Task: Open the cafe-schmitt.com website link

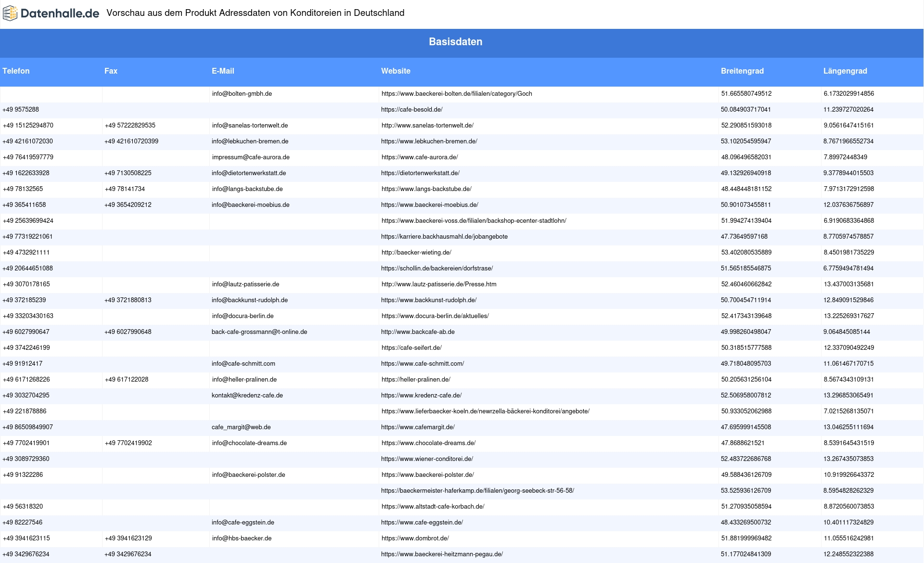Action: [423, 364]
